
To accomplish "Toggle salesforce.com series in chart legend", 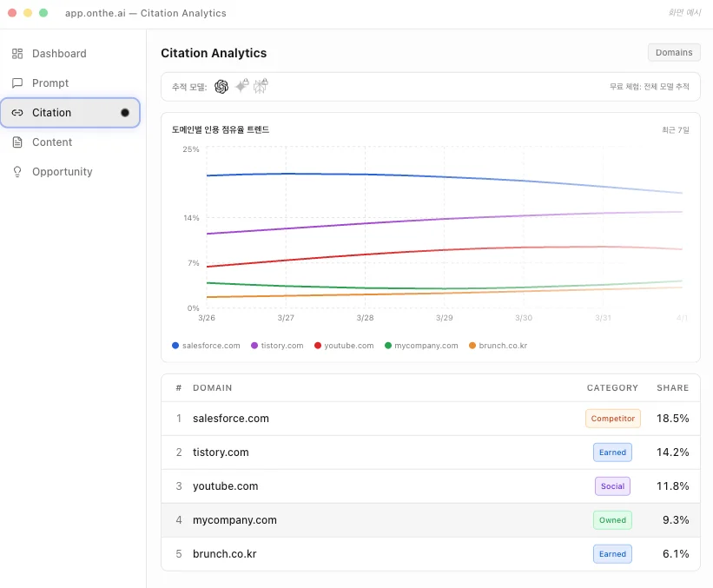I will click(x=206, y=346).
